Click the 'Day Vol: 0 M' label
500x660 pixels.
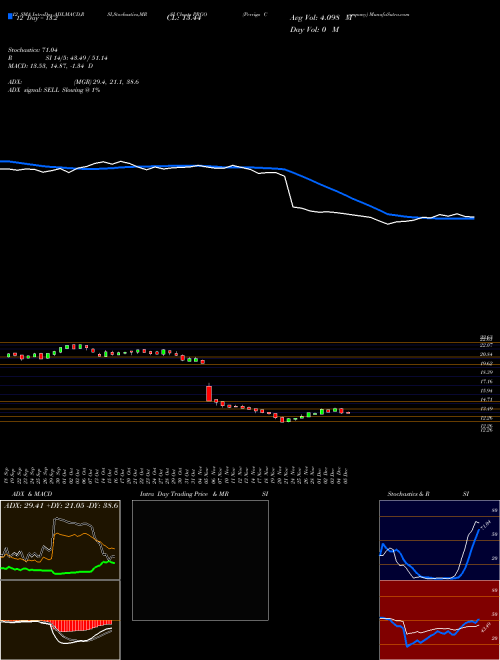[x=314, y=29]
